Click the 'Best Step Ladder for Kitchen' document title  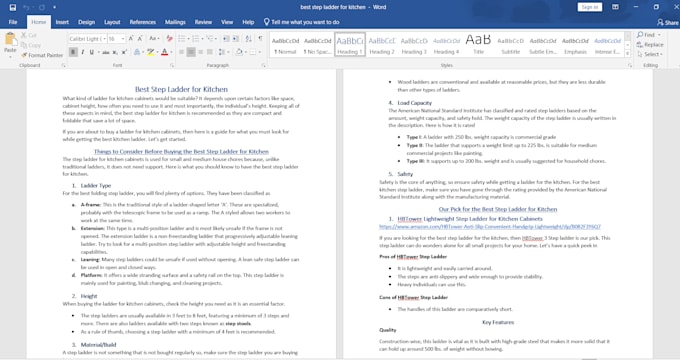click(181, 89)
